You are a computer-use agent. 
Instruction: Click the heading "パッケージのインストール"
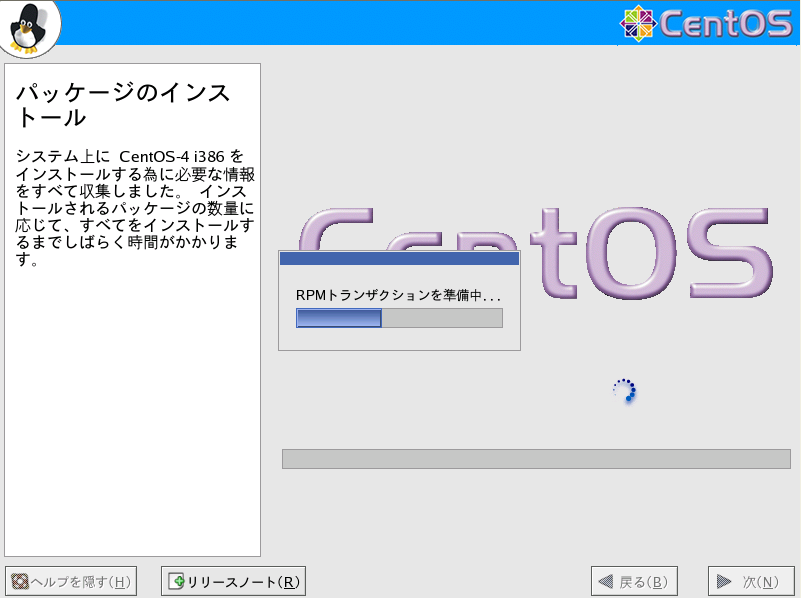coord(123,104)
